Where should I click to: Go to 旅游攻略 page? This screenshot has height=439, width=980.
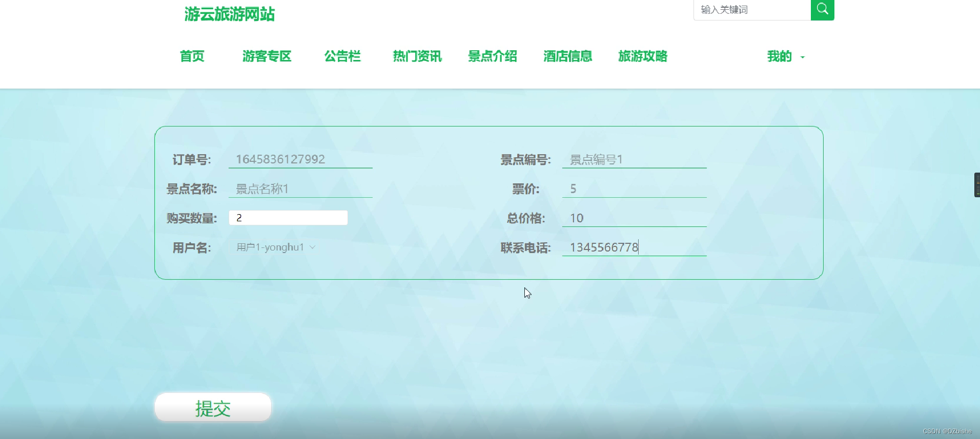643,56
